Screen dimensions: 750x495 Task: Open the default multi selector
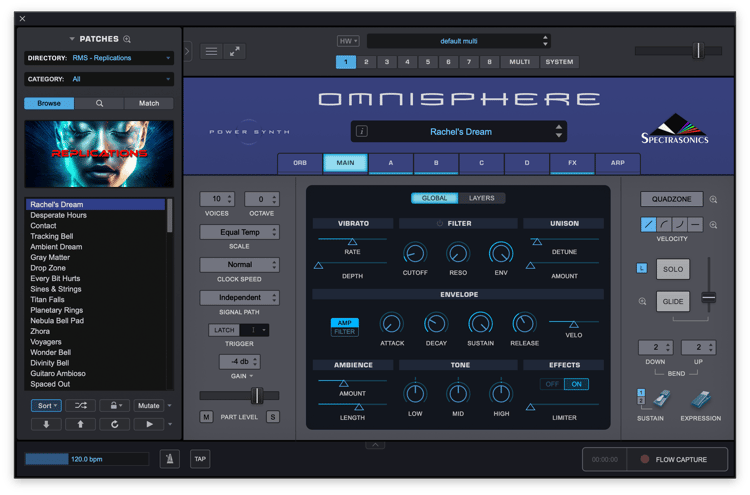pos(459,41)
